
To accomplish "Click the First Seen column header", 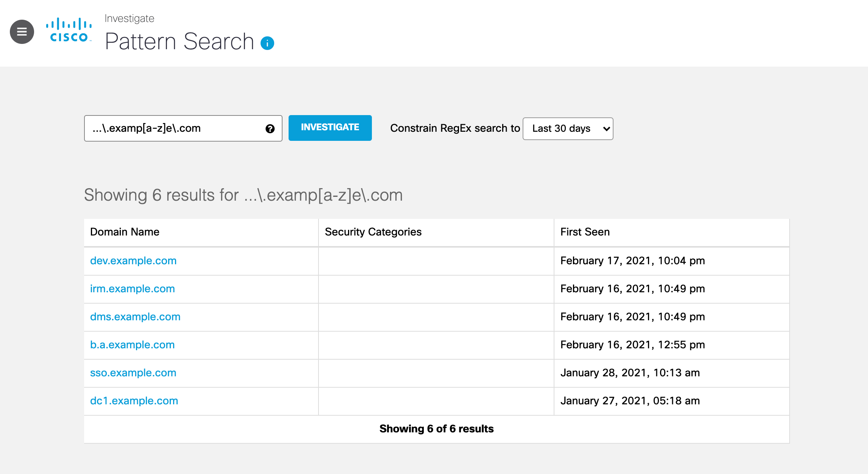I will [585, 232].
